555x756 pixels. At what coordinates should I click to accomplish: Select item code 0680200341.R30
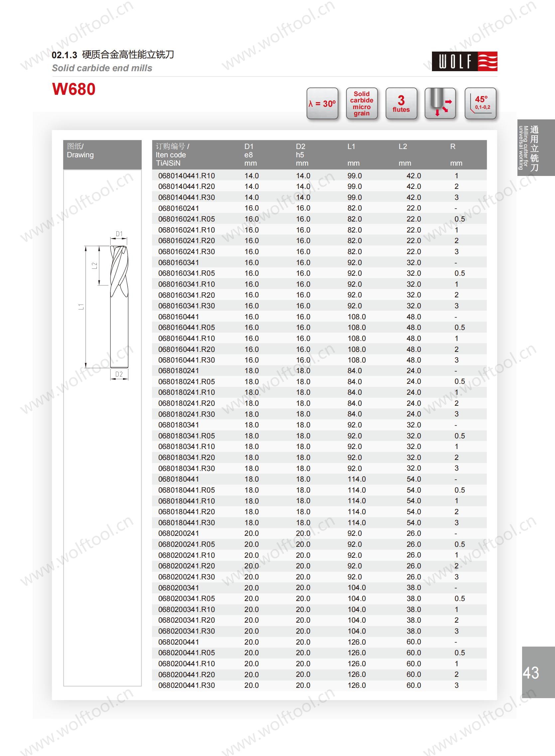[187, 631]
